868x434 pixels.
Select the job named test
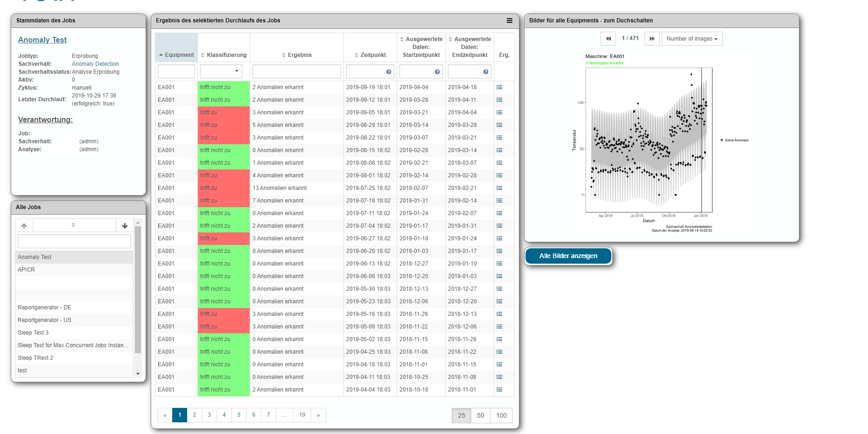74,371
